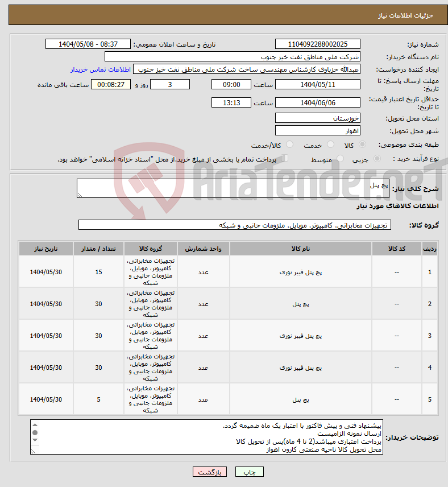
Task: Click quantity 30 in row 2
Action: pyautogui.click(x=98, y=304)
